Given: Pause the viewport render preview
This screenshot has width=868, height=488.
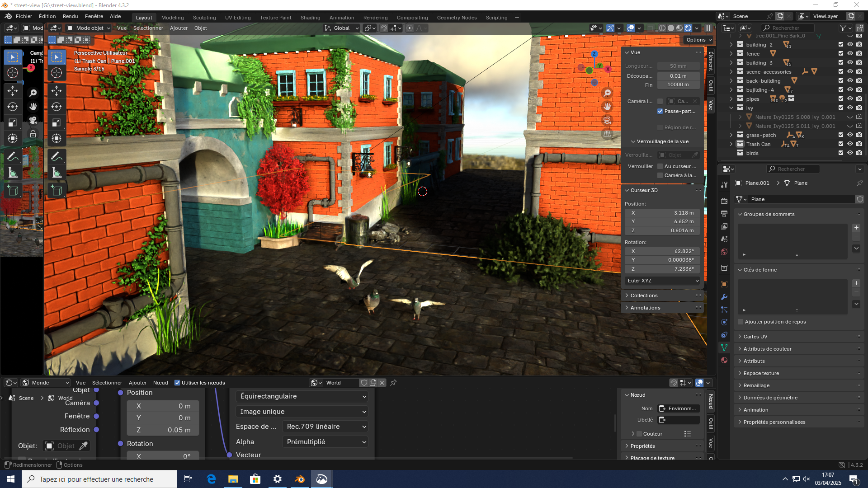Looking at the screenshot, I should click(x=708, y=28).
